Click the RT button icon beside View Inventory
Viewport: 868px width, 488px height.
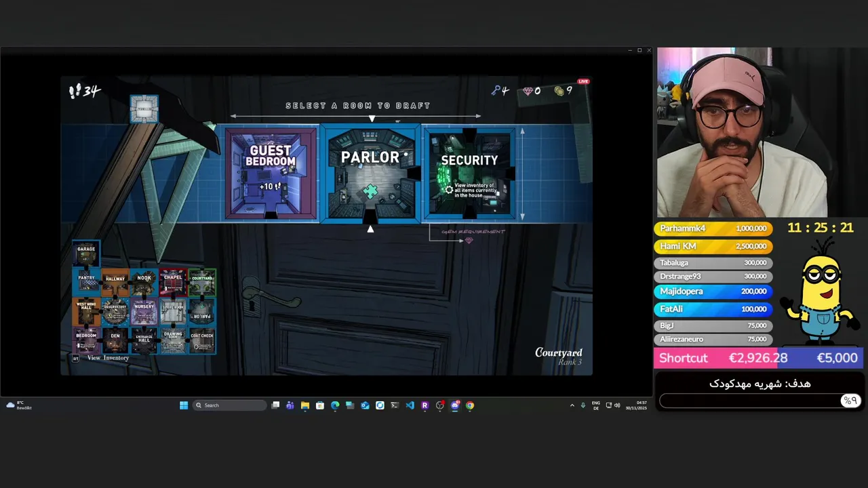[x=75, y=359]
